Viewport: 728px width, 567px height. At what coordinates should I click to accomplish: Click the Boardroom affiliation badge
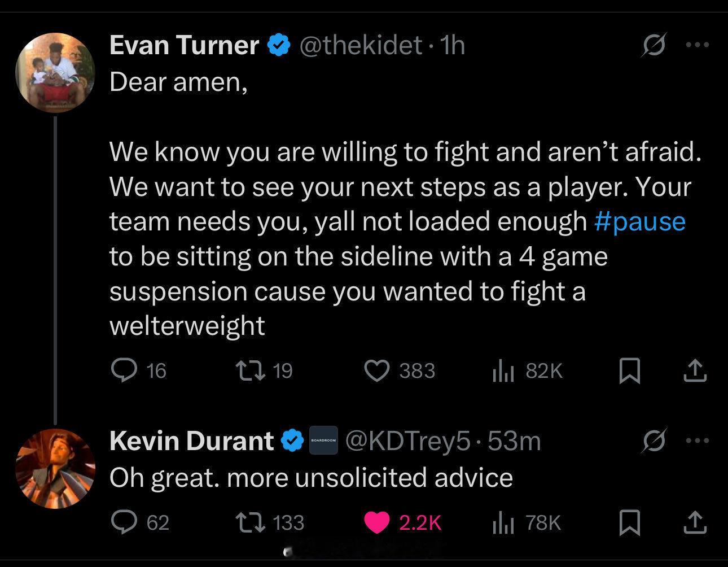(x=323, y=440)
